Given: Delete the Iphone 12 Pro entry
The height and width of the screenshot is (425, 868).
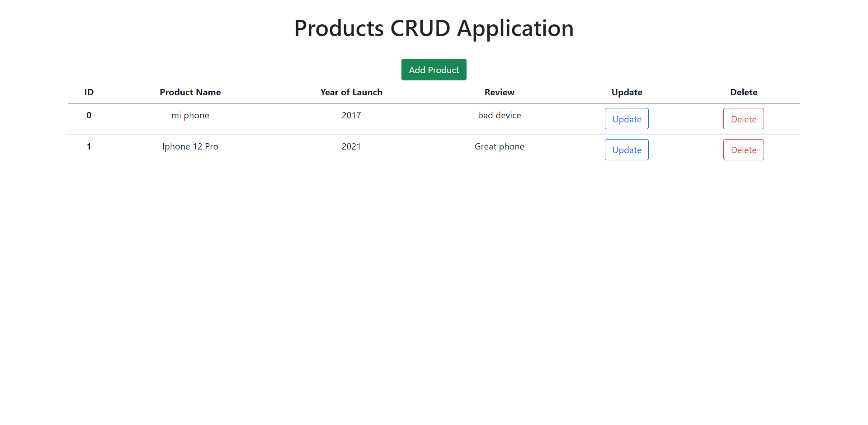Looking at the screenshot, I should [x=743, y=150].
